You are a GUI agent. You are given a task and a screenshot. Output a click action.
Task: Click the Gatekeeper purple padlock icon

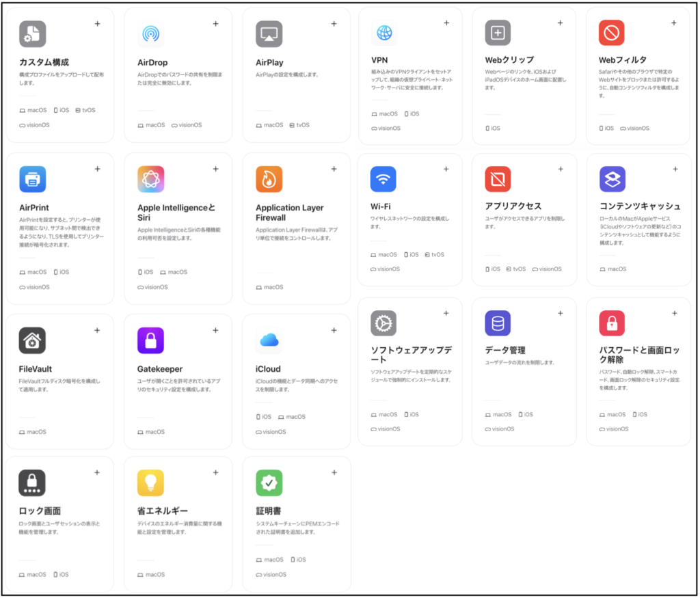pyautogui.click(x=150, y=340)
